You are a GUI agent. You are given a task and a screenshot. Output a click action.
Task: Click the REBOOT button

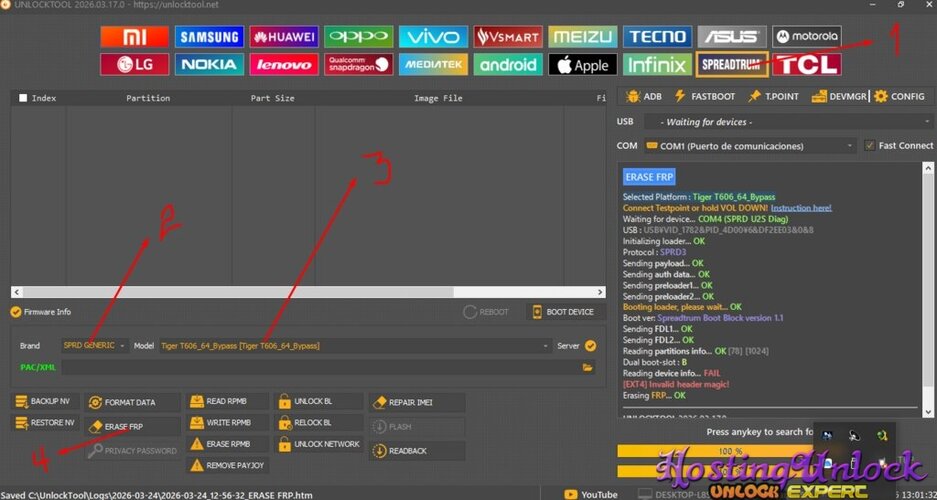coord(486,312)
